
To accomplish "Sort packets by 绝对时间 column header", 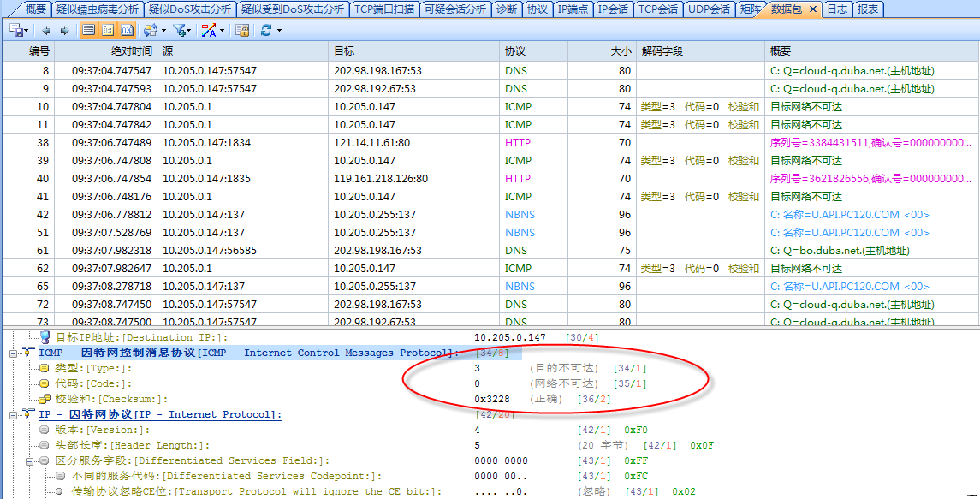I will coord(130,51).
